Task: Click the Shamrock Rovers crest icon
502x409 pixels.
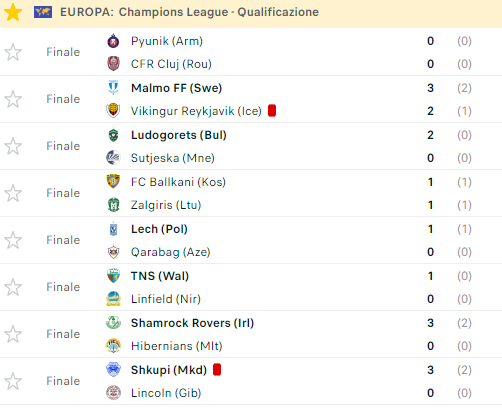Action: click(x=113, y=323)
